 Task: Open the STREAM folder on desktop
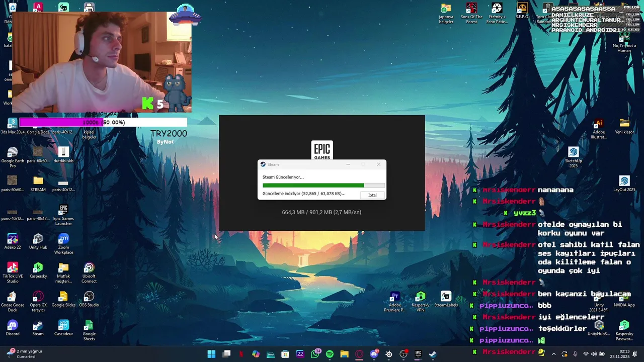[x=38, y=184]
